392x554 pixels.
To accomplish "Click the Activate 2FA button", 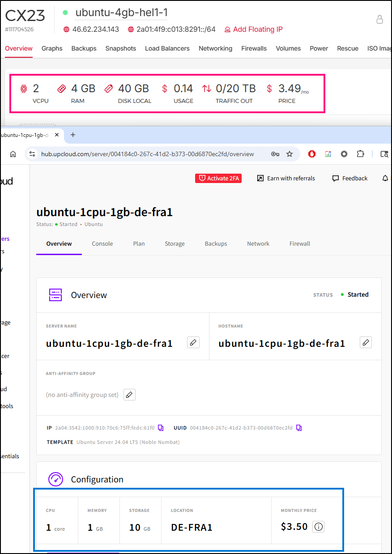I will [x=218, y=178].
